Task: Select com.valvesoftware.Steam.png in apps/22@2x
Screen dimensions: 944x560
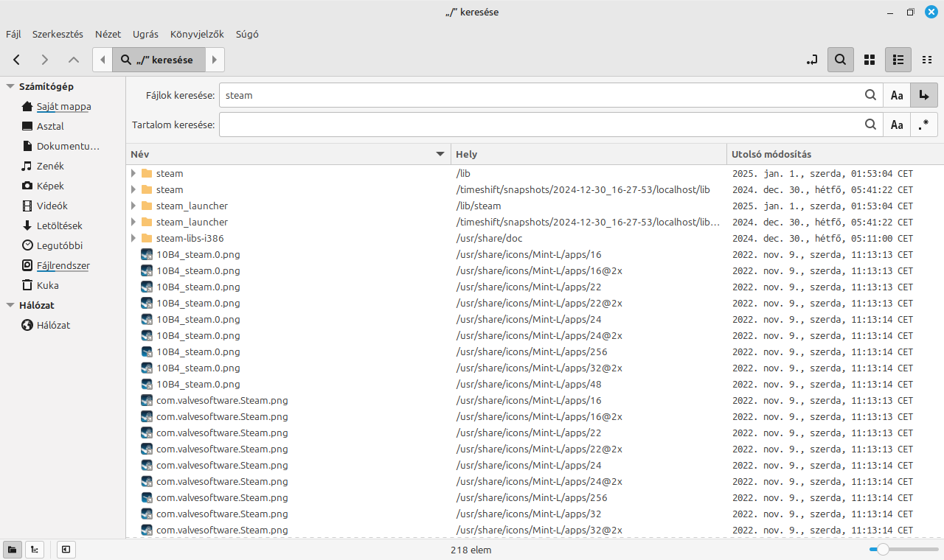Action: pyautogui.click(x=222, y=449)
